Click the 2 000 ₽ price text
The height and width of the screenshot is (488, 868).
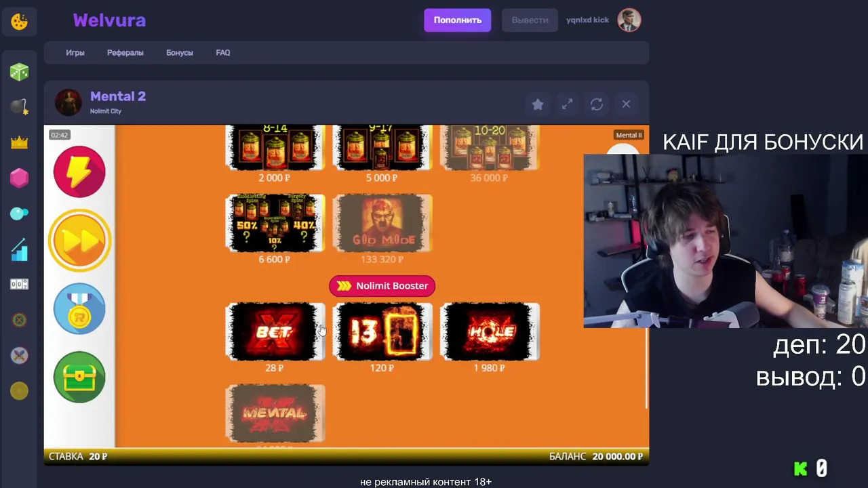click(274, 178)
